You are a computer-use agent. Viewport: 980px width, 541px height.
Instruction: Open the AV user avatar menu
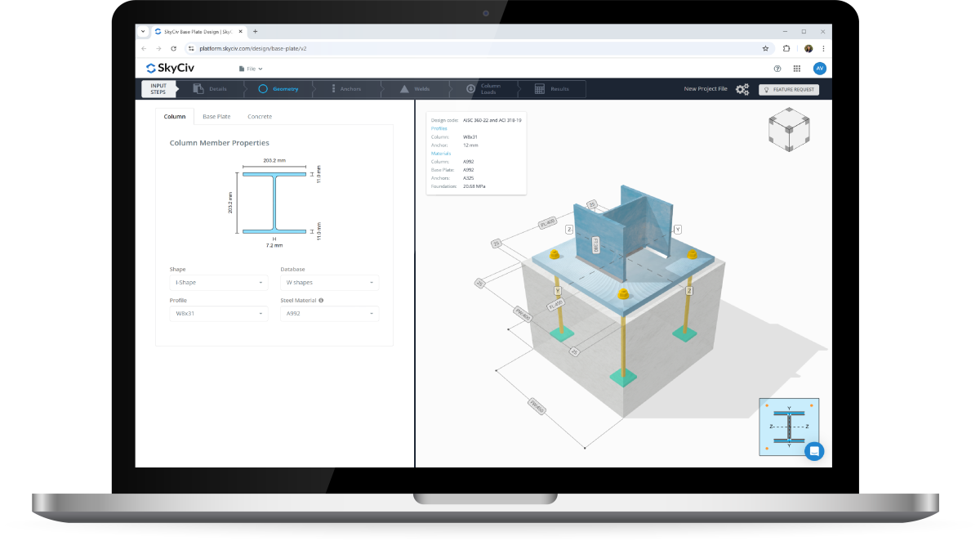819,68
